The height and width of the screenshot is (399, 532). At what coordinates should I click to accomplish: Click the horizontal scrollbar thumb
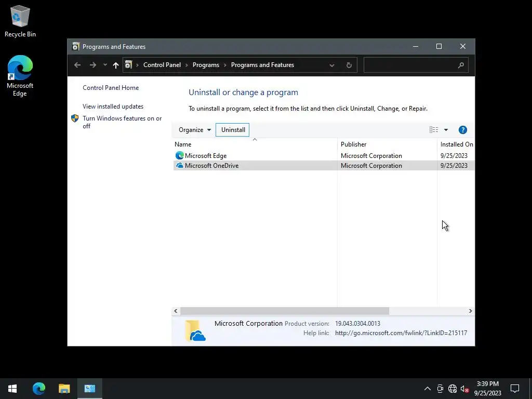(x=285, y=311)
